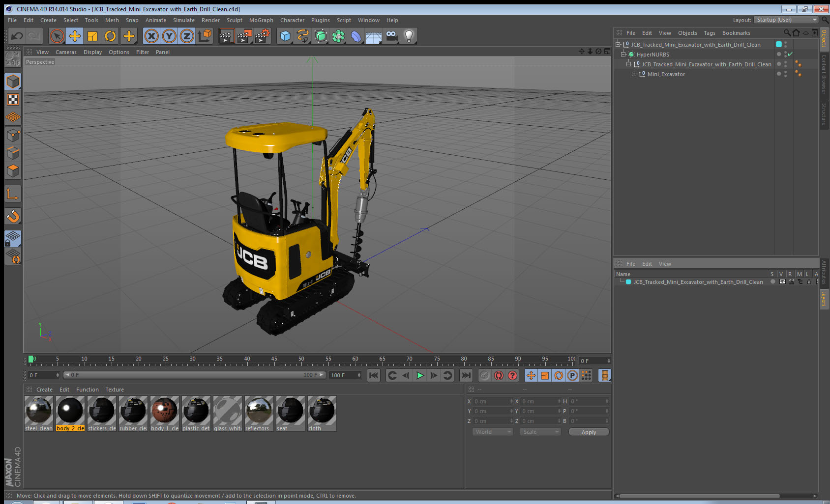Click the Apply button
The width and height of the screenshot is (830, 504).
[589, 432]
